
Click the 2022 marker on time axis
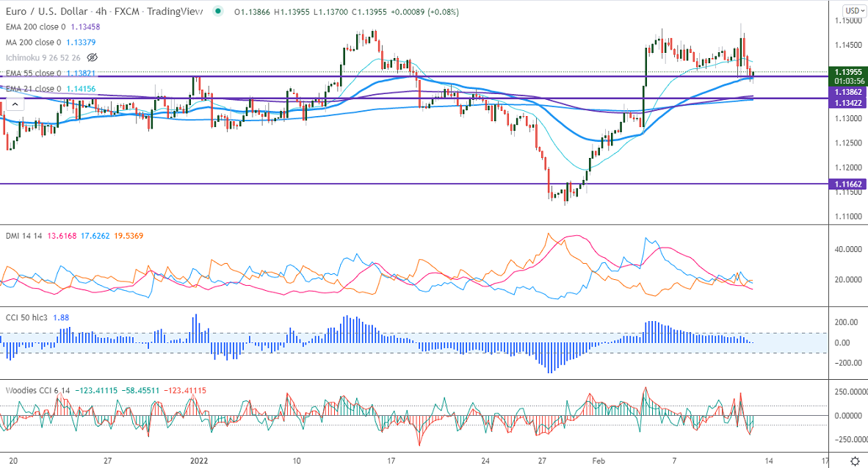(x=199, y=461)
